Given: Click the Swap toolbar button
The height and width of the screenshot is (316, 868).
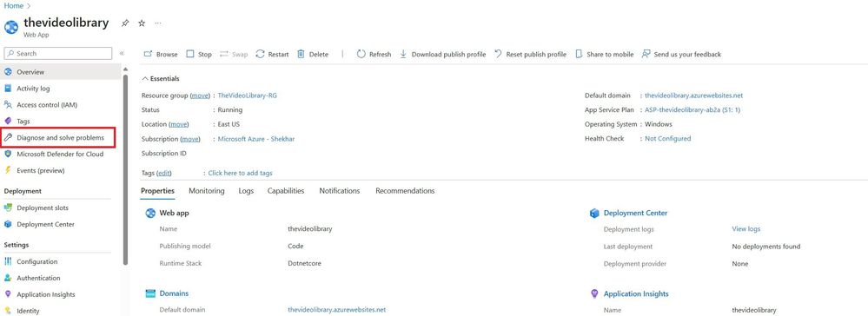Looking at the screenshot, I should point(234,54).
